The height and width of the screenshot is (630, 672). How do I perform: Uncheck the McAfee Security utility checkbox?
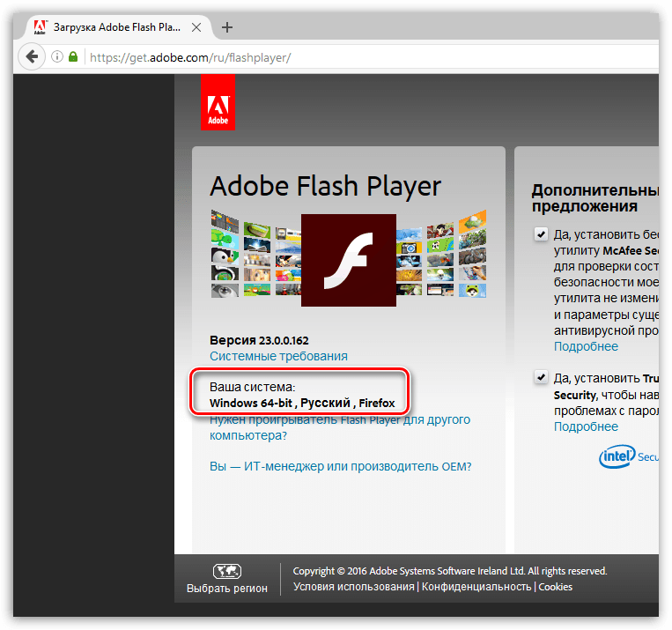pyautogui.click(x=540, y=234)
